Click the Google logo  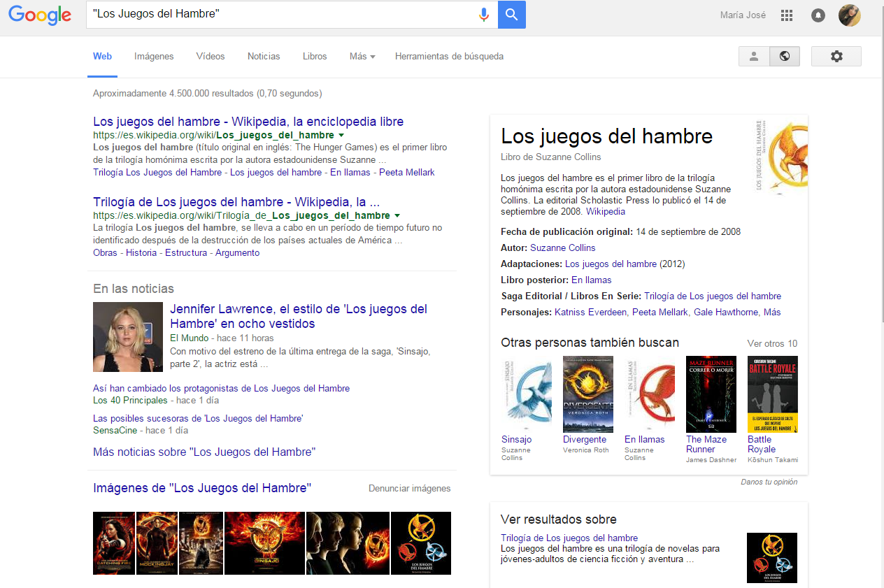pyautogui.click(x=40, y=15)
